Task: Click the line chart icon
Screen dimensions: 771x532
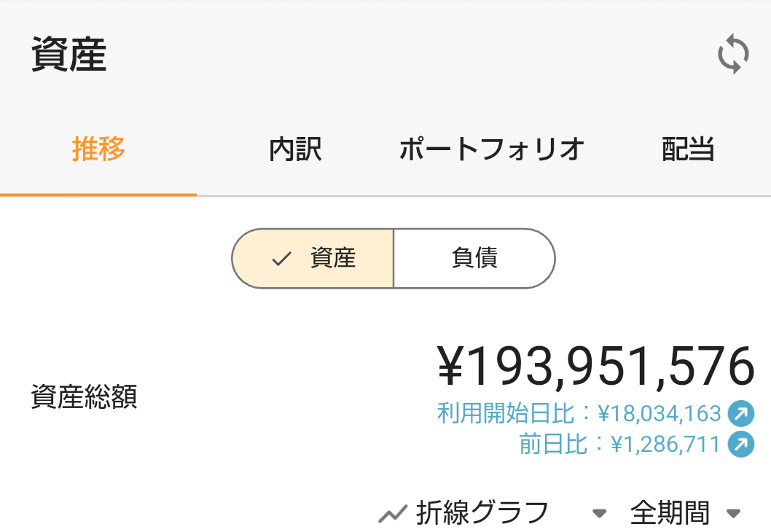Action: [x=392, y=515]
